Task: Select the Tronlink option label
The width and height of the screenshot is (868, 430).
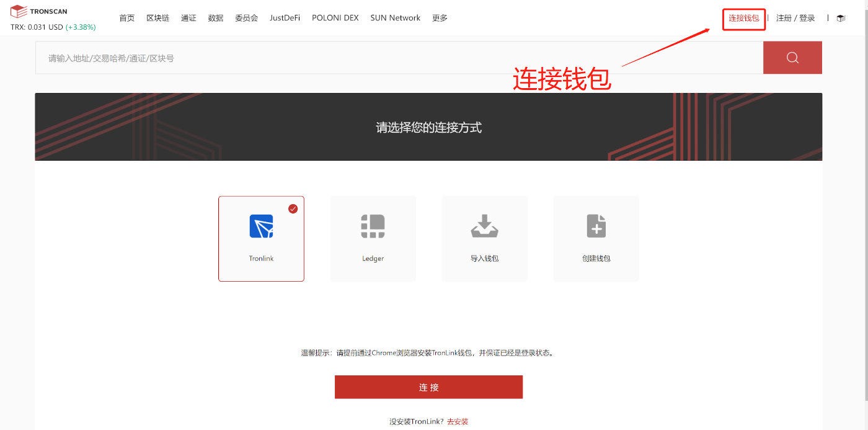Action: tap(261, 259)
